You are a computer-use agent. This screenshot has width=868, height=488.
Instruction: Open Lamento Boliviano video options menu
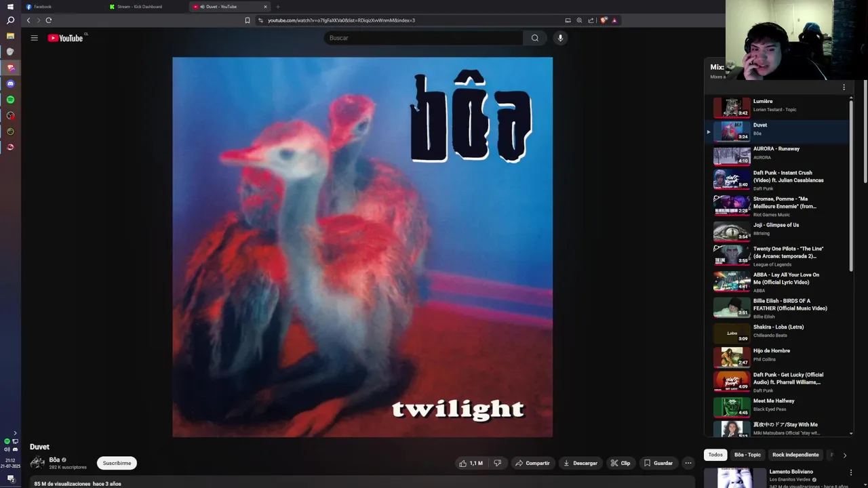point(851,472)
